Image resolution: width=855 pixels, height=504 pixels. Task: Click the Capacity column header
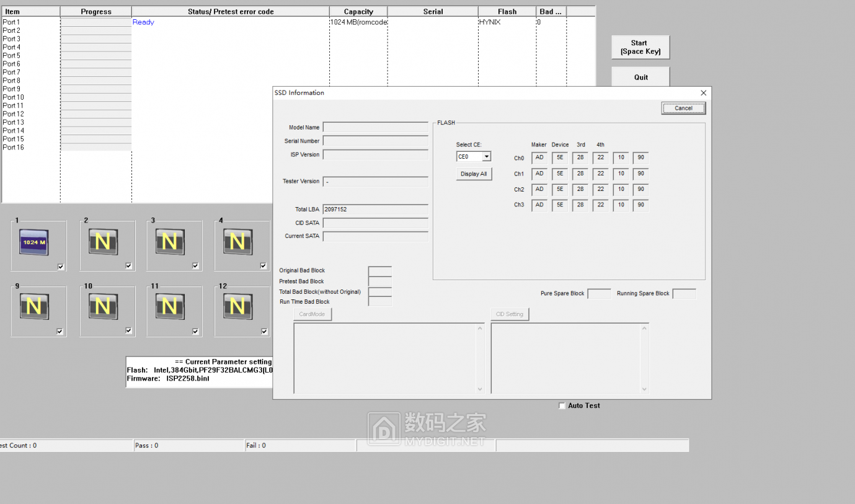(358, 12)
